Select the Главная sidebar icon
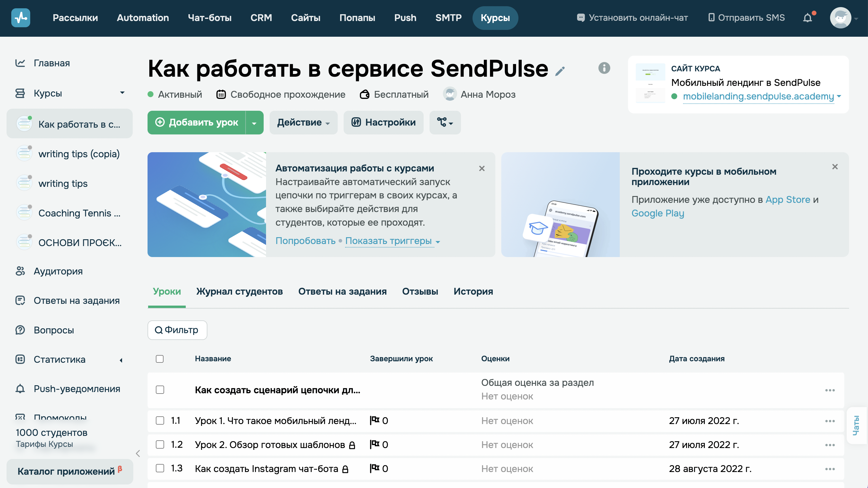Screen dimensions: 868x488 pos(20,63)
